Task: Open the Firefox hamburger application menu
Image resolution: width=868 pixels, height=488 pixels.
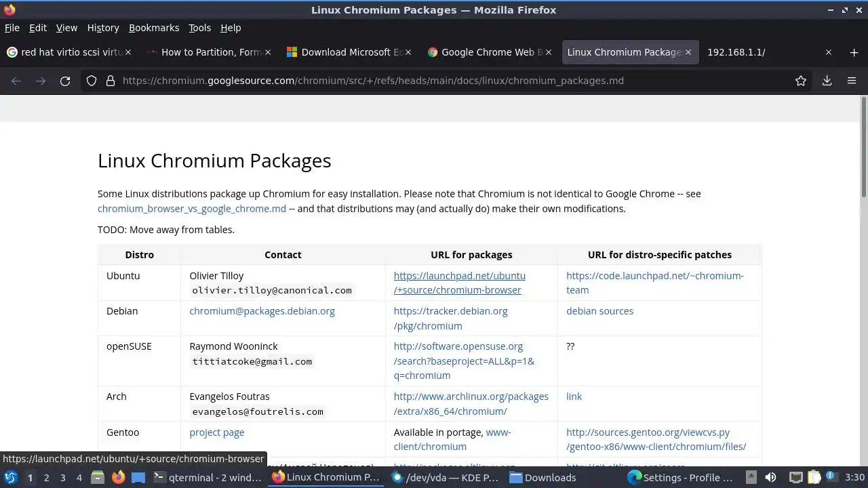Action: tap(852, 81)
